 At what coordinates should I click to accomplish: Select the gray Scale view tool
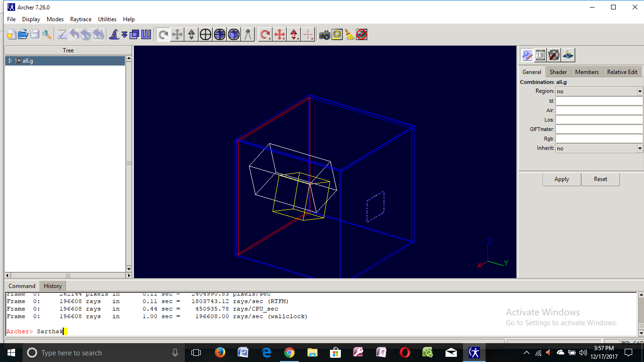[x=191, y=34]
